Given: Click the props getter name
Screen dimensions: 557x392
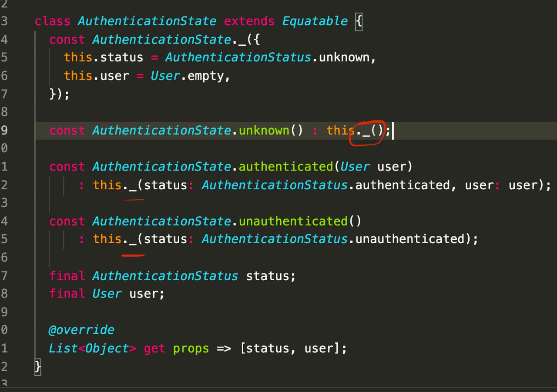Looking at the screenshot, I should (x=191, y=348).
